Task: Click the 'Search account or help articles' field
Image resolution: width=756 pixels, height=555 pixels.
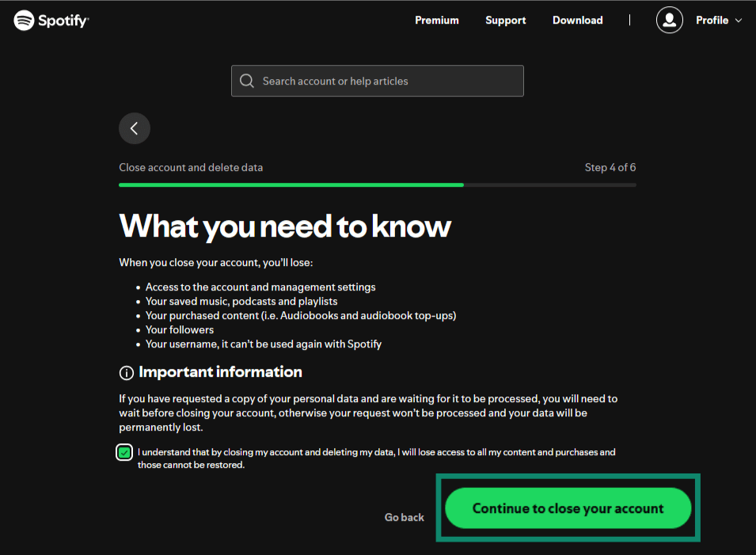Action: 377,80
